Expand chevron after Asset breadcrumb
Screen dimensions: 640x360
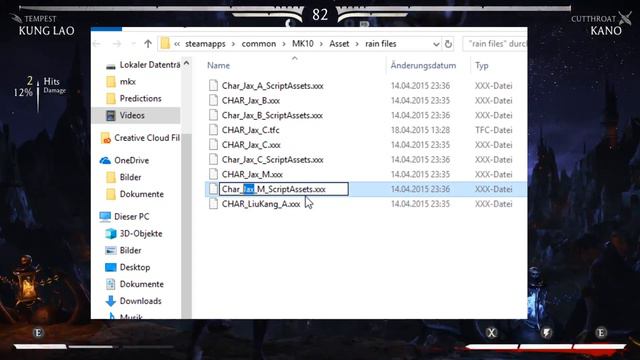click(x=357, y=44)
